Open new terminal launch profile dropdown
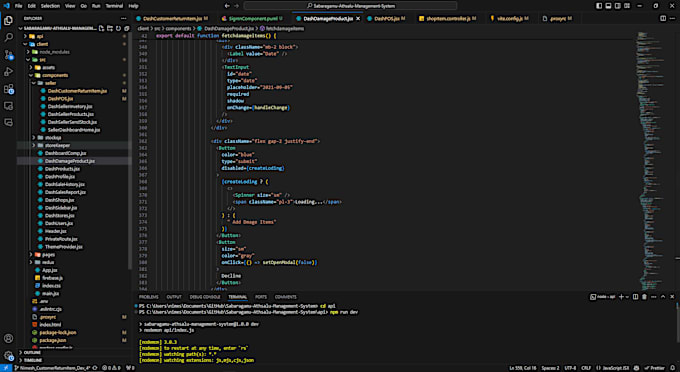The height and width of the screenshot is (372, 680). pos(627,297)
